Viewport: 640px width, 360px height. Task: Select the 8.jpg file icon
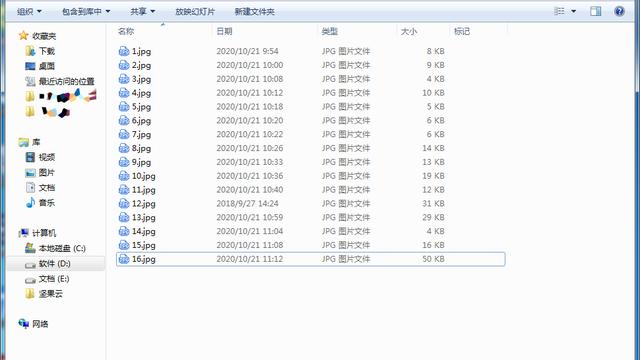124,148
